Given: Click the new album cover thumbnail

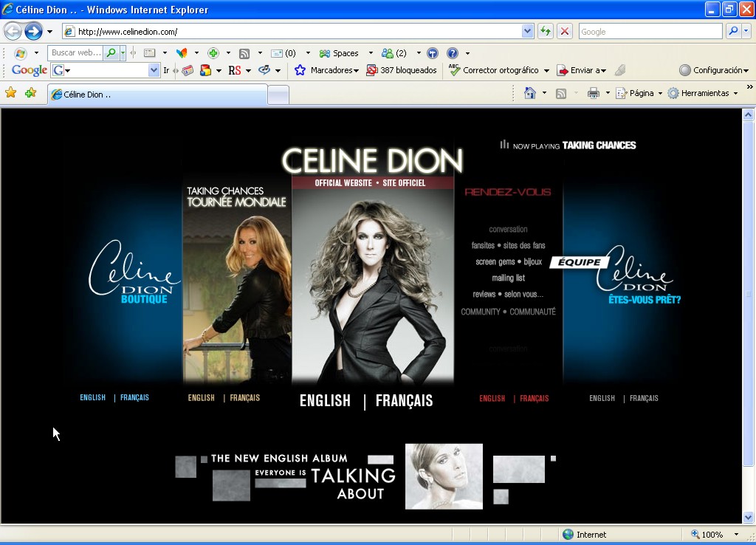Looking at the screenshot, I should [x=444, y=476].
